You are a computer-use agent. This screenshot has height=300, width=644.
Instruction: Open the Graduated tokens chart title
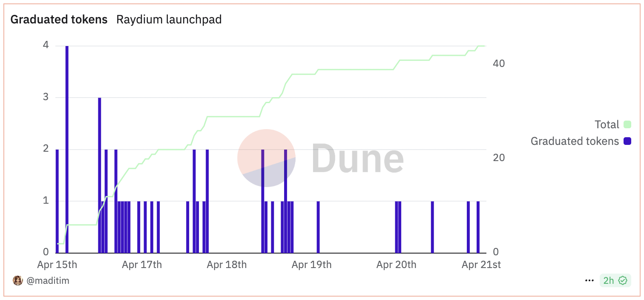pyautogui.click(x=59, y=20)
